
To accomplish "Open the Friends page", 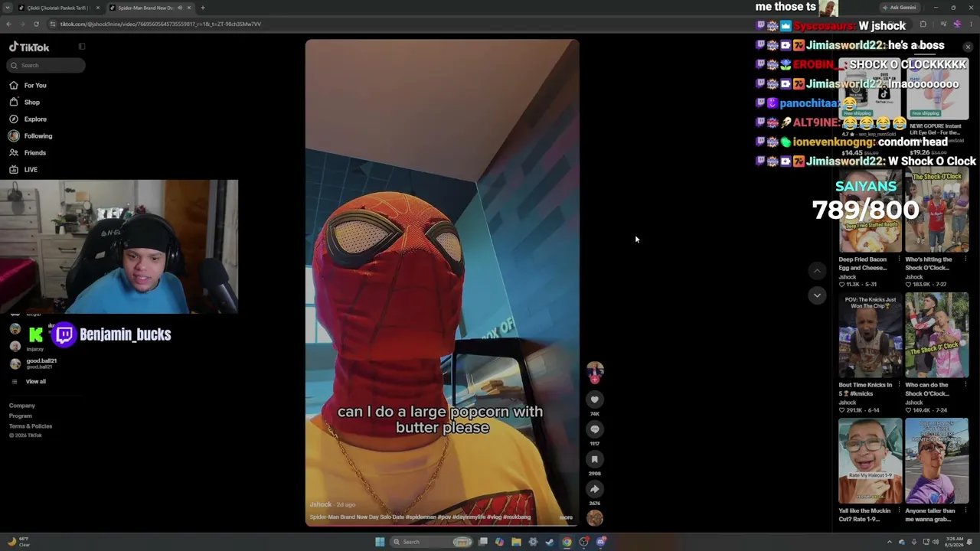I will pos(28,152).
